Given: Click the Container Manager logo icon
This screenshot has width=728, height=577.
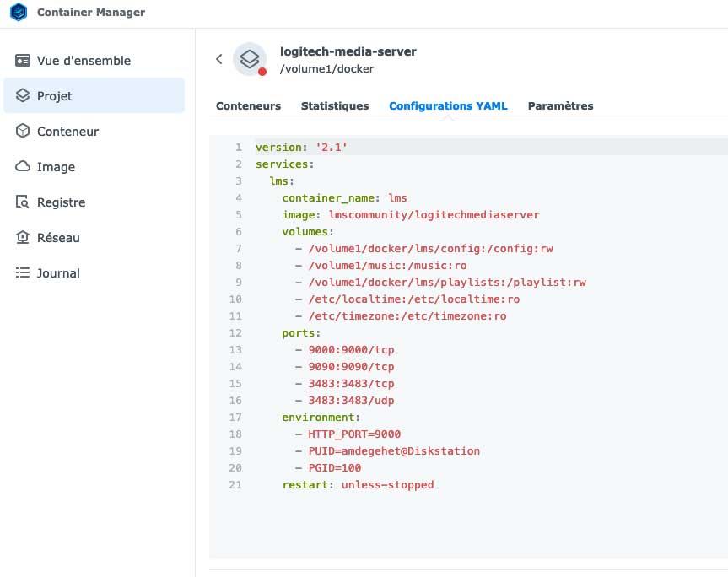Looking at the screenshot, I should click(19, 13).
